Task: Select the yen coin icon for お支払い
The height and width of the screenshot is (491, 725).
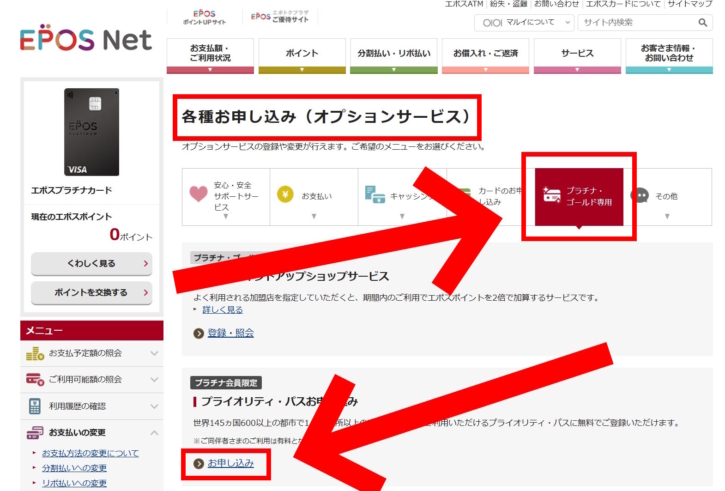Action: (x=285, y=195)
